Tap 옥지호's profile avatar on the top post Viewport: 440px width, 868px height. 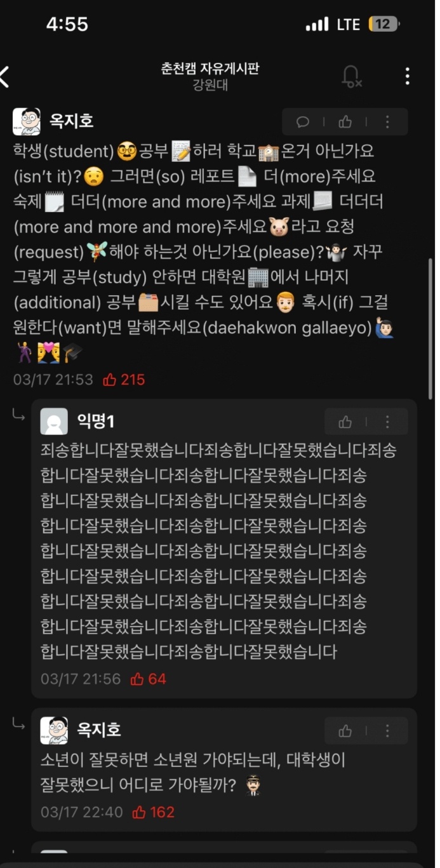pos(27,122)
